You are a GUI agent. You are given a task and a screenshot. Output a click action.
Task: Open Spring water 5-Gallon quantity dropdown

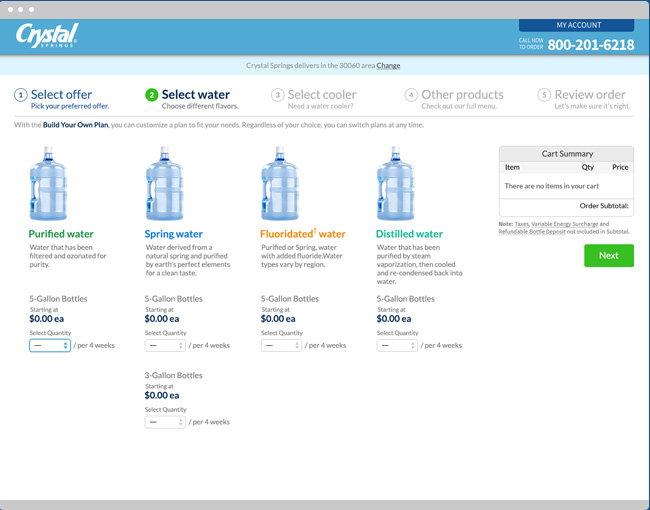pos(165,345)
